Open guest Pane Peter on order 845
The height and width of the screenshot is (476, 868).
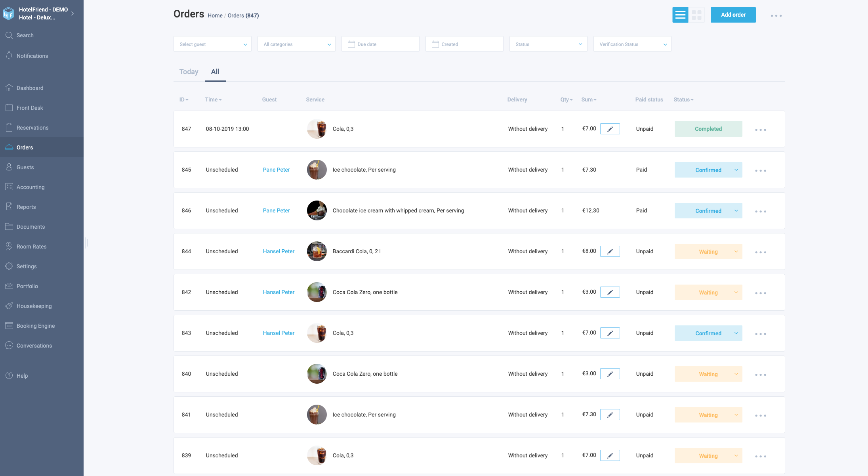[x=276, y=170]
